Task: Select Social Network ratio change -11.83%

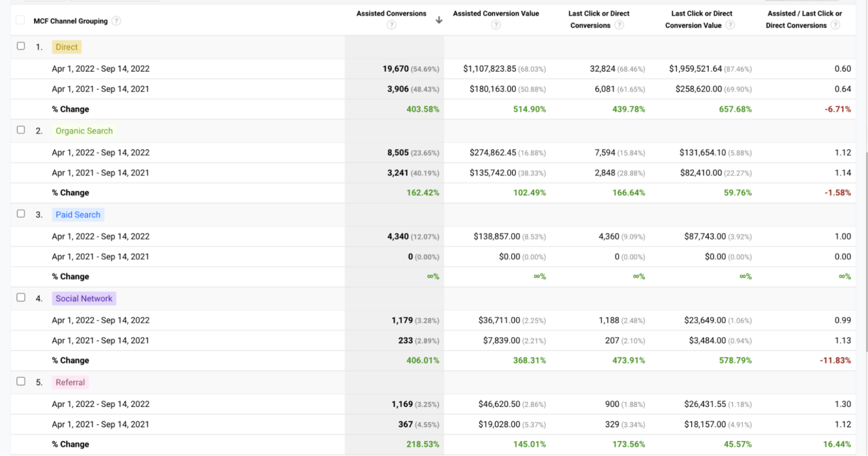Action: coord(835,360)
